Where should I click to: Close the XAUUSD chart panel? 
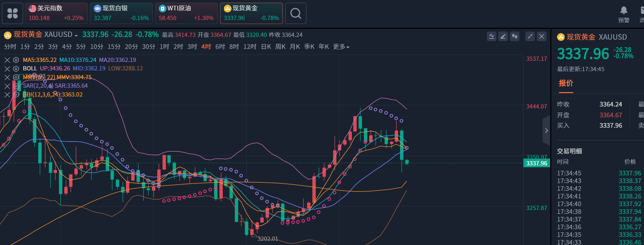(x=542, y=36)
